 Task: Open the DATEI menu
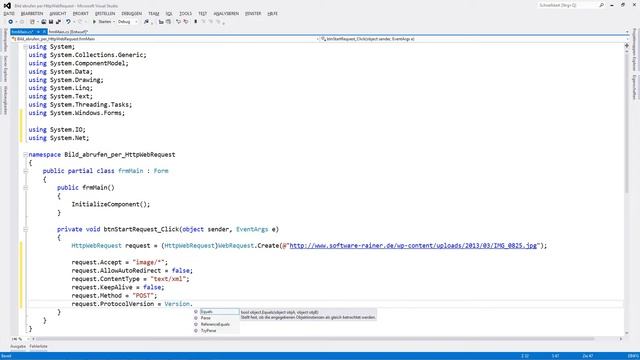click(9, 13)
